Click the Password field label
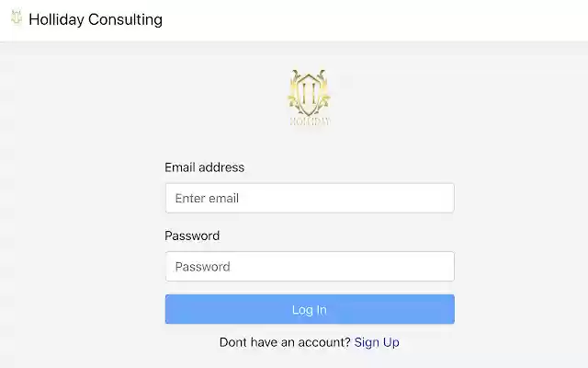Image resolution: width=588 pixels, height=368 pixels. click(192, 236)
